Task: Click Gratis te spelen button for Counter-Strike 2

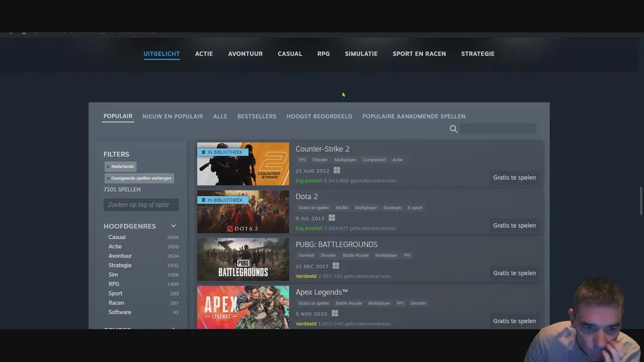Action: coord(514,177)
